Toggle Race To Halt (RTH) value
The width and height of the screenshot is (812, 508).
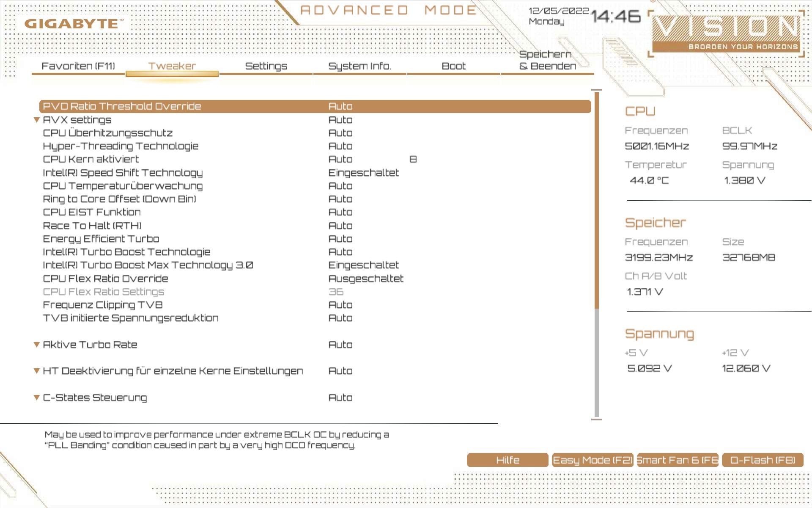click(x=340, y=226)
